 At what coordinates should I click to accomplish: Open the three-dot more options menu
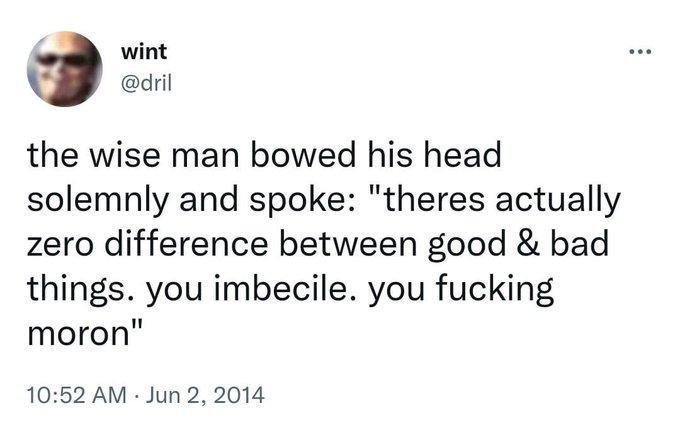640,52
